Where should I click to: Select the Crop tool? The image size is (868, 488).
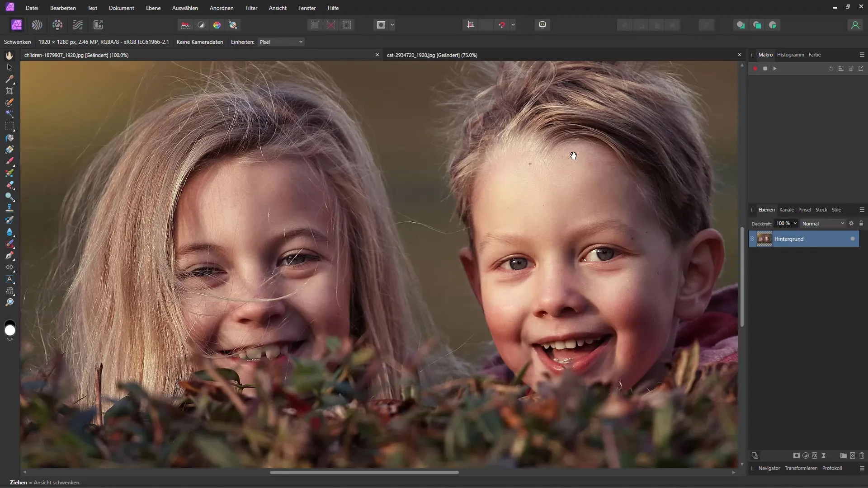pyautogui.click(x=9, y=91)
